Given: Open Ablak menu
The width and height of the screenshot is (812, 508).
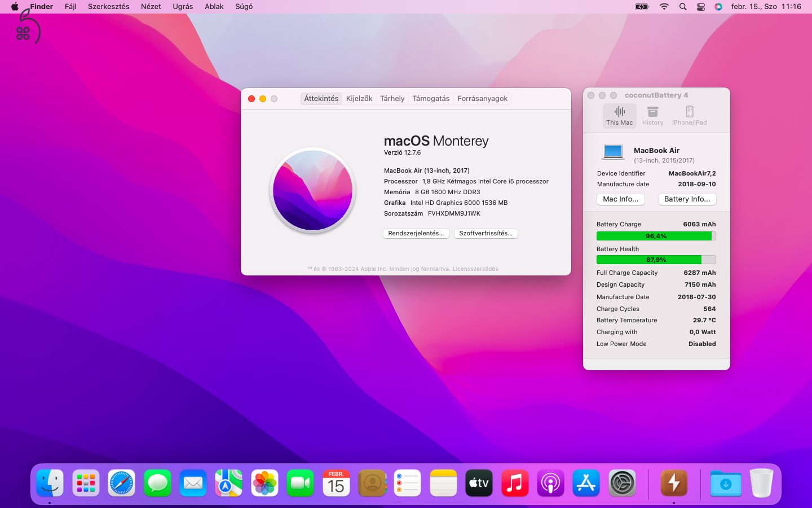Looking at the screenshot, I should [214, 7].
